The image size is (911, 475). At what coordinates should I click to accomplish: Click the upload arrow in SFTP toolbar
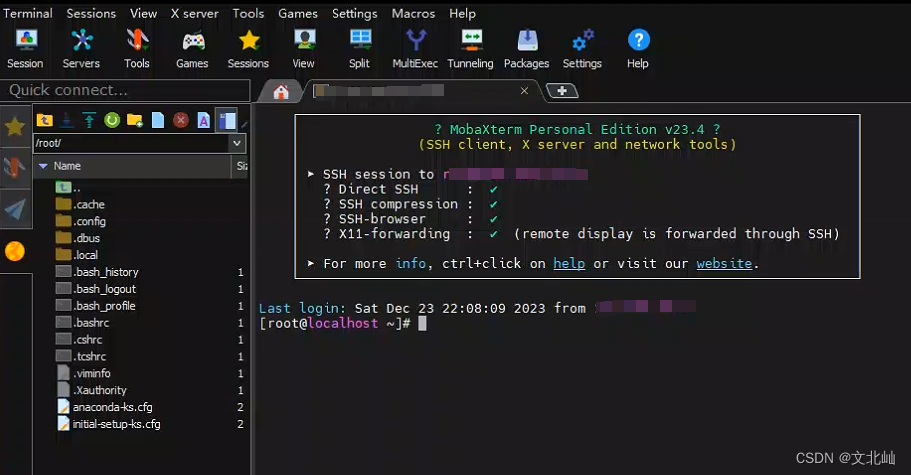(x=89, y=120)
